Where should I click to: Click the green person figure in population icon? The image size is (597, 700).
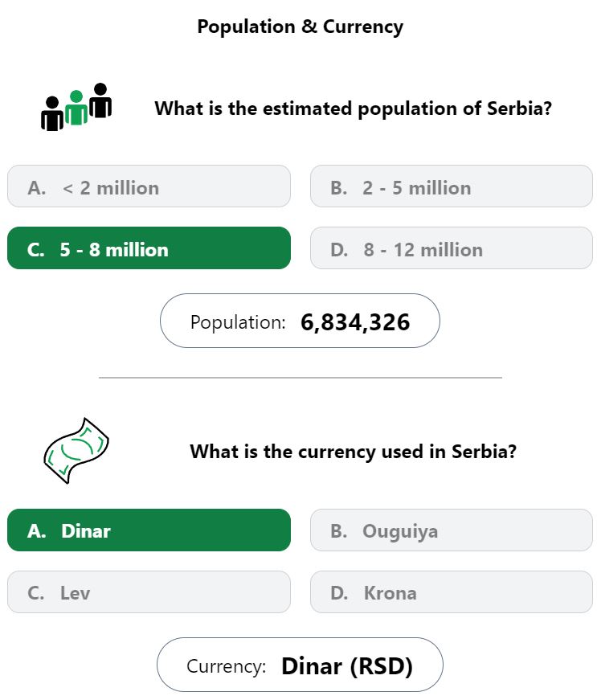(x=76, y=108)
